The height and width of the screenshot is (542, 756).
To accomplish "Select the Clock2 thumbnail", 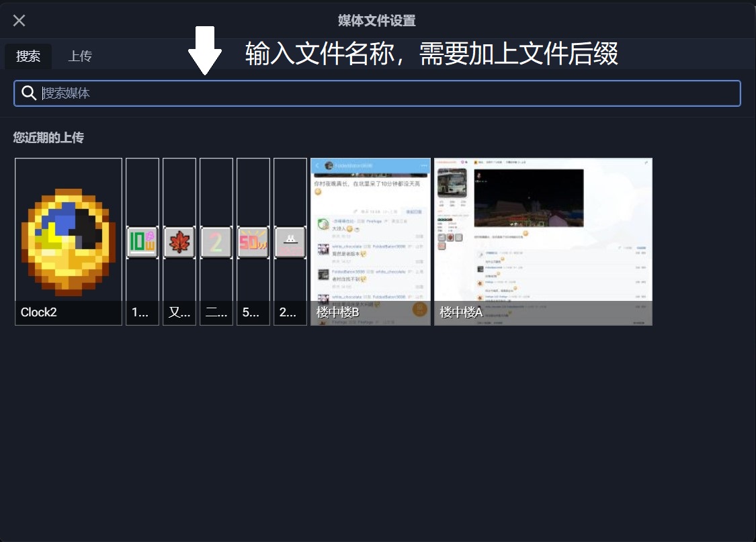I will (x=69, y=241).
